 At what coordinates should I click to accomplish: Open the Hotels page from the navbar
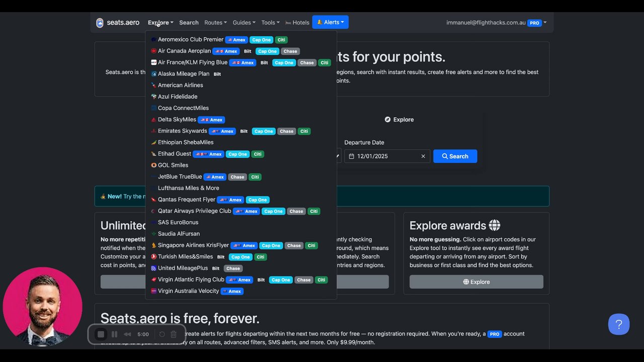click(297, 23)
